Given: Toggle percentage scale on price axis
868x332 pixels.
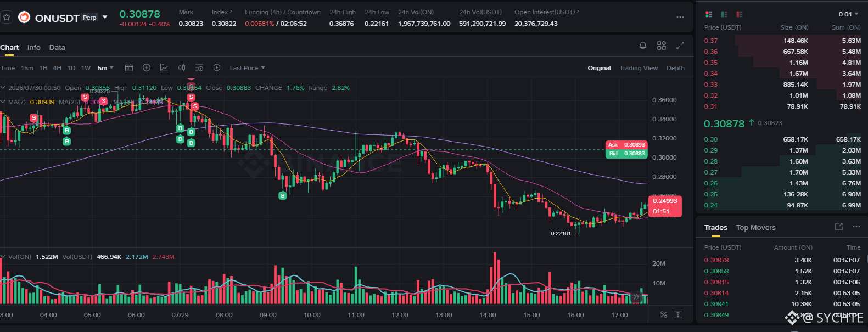Looking at the screenshot, I should tap(664, 314).
